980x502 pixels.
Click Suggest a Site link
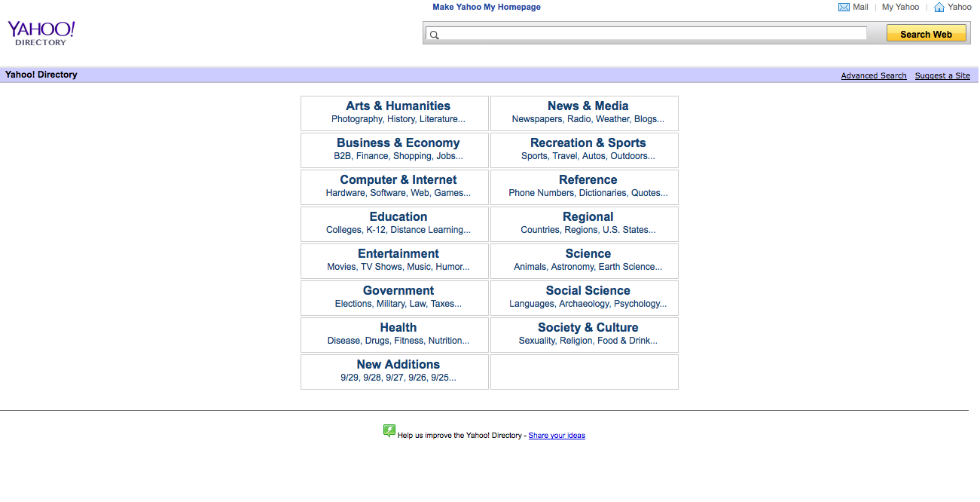point(942,75)
